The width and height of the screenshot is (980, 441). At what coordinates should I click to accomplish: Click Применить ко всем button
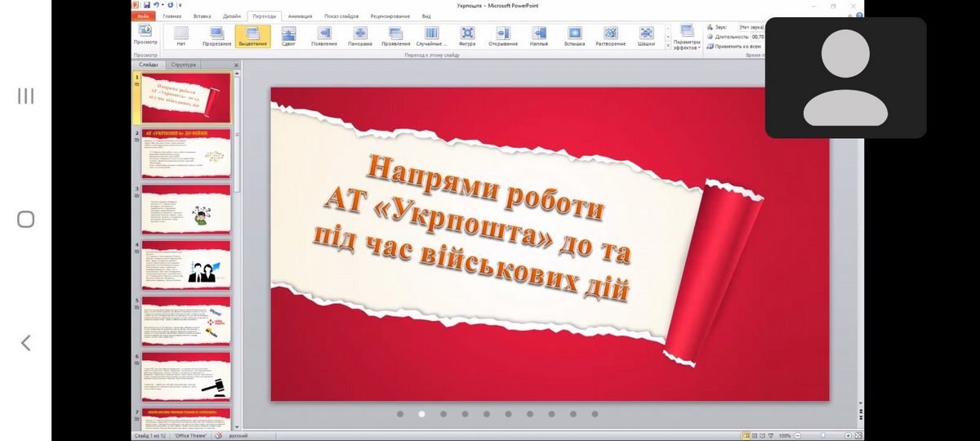(x=737, y=47)
